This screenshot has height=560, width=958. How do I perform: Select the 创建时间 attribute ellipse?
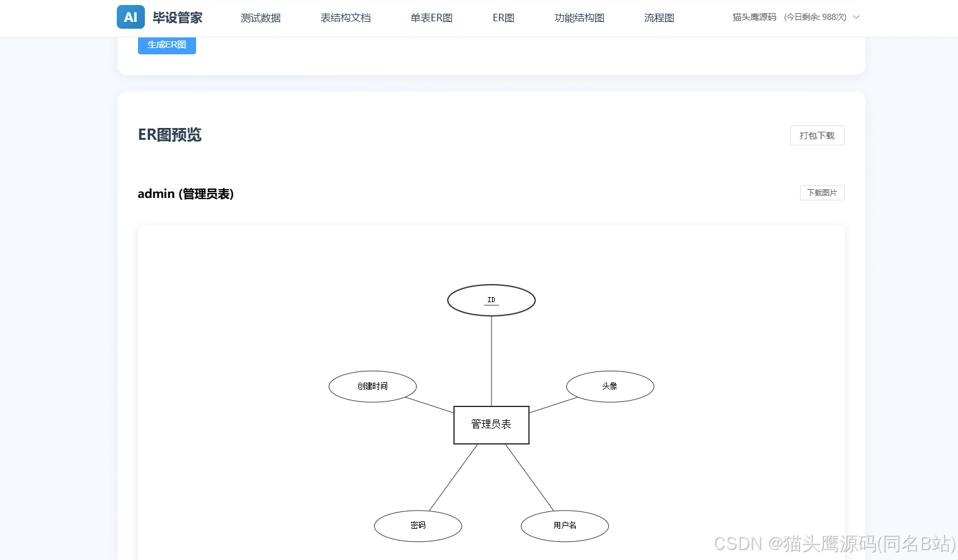(372, 386)
